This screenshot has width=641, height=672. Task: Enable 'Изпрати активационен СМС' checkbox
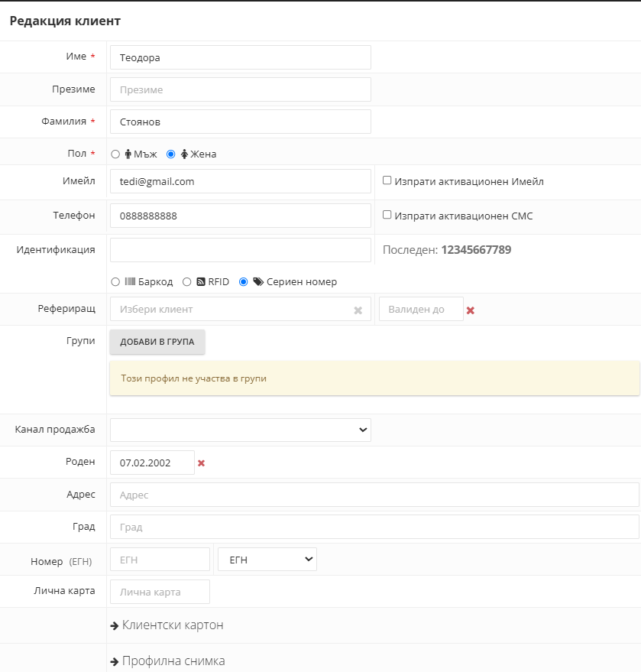(x=387, y=215)
